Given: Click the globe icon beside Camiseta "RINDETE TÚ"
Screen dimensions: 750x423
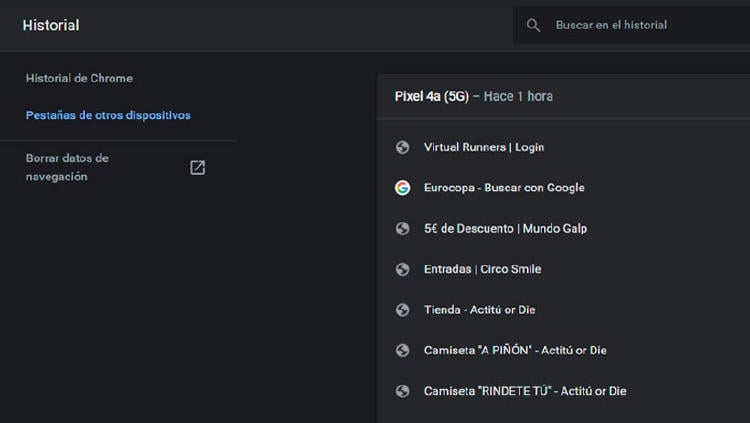Looking at the screenshot, I should [402, 391].
